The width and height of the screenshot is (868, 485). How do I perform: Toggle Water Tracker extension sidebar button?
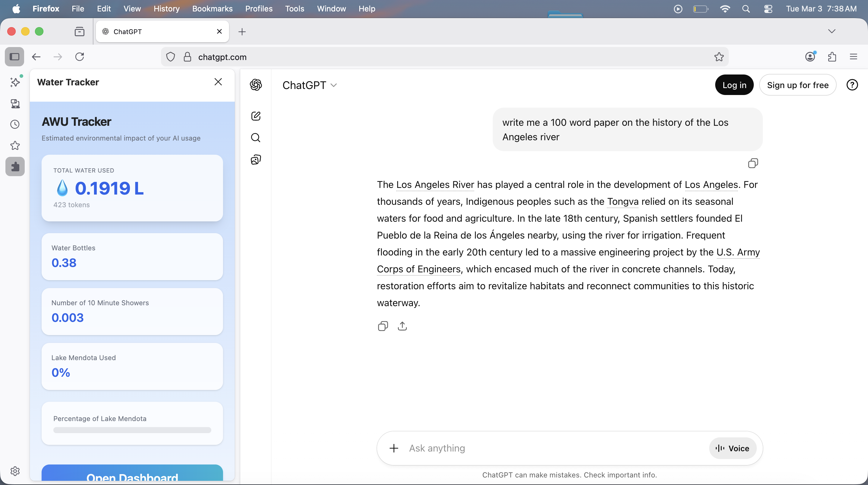pyautogui.click(x=15, y=166)
